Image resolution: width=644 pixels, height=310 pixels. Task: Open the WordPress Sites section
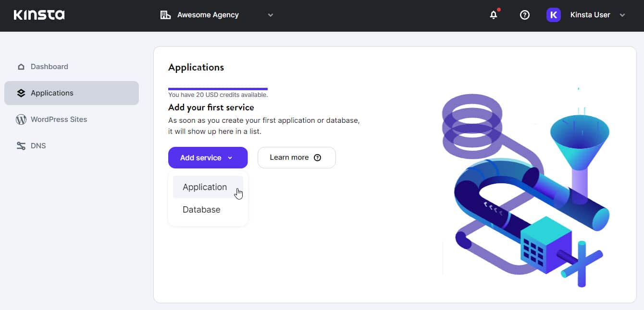[58, 119]
